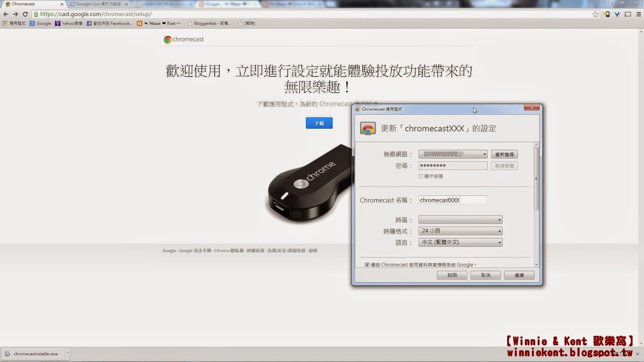Viewport: 644px width, 362px height.
Task: Open the Yahoo奇摩 bookmark
Action: pyautogui.click(x=69, y=23)
